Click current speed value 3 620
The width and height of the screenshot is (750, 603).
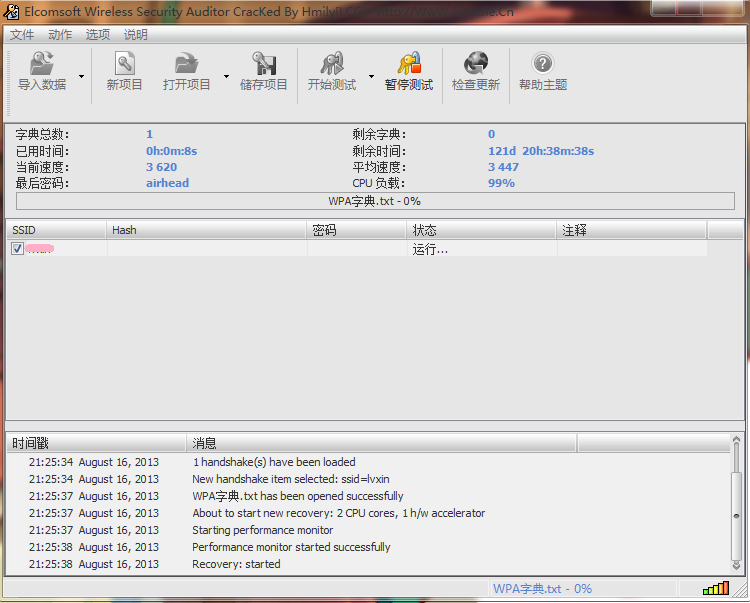(162, 167)
